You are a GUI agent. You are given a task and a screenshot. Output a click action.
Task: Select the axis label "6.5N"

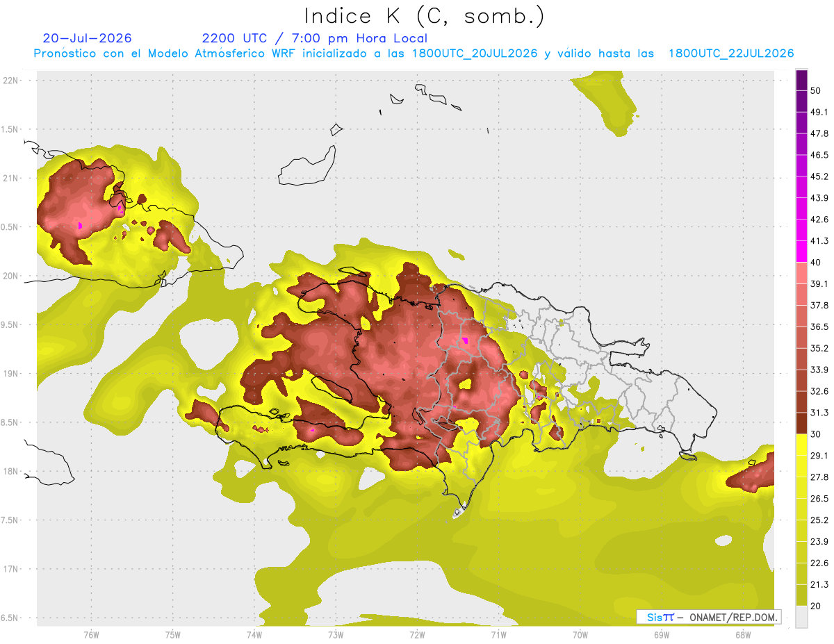(10, 618)
